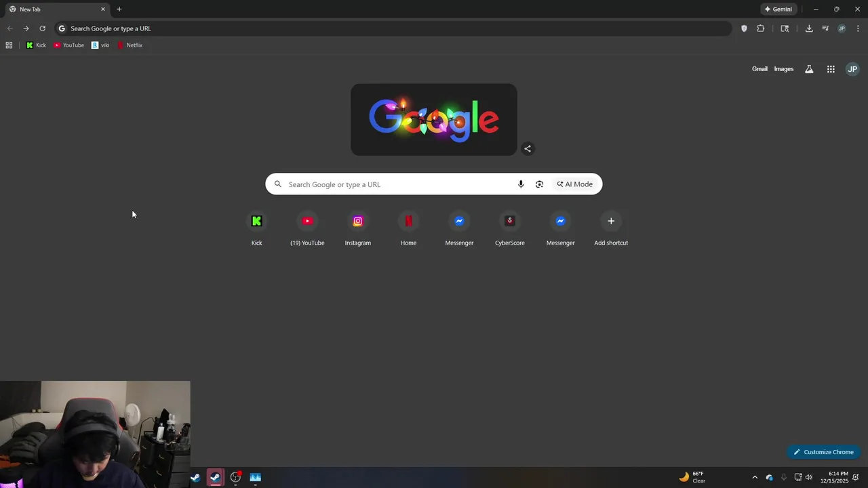The image size is (868, 488).
Task: Open the Netflix bookmark
Action: (130, 45)
